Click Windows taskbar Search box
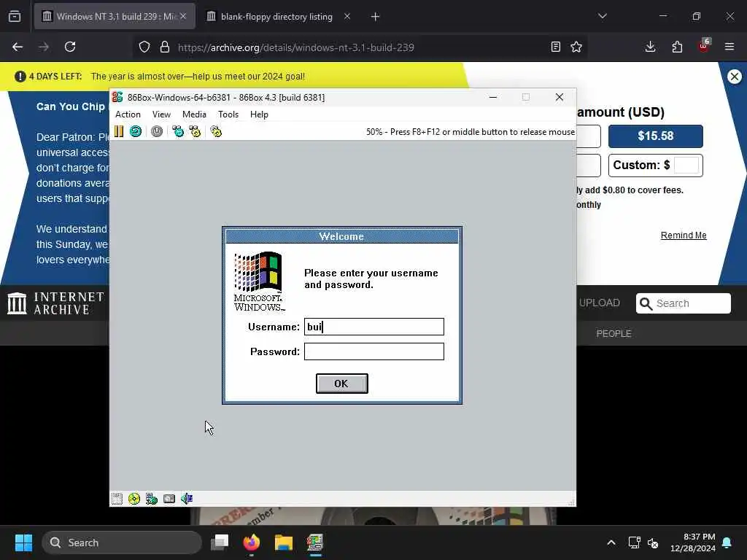The width and height of the screenshot is (747, 560). (x=122, y=542)
